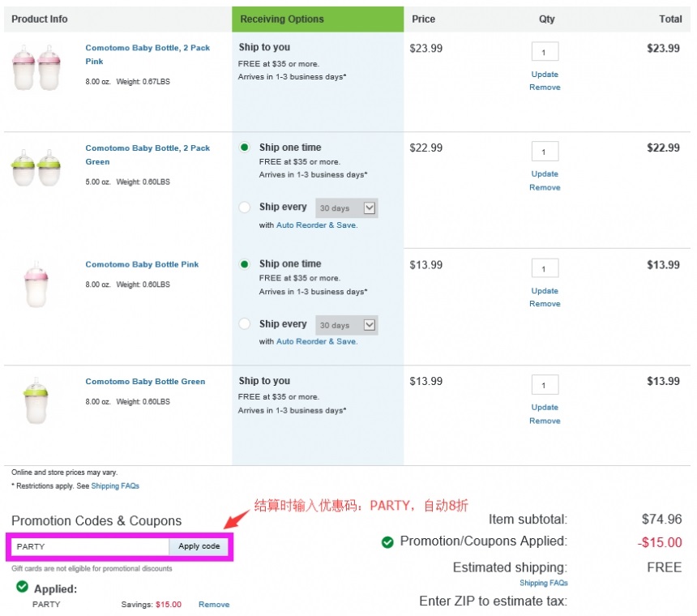Screen dimensions: 697x616
Task: Click the Item subtotal amount $74.96
Action: (x=661, y=519)
